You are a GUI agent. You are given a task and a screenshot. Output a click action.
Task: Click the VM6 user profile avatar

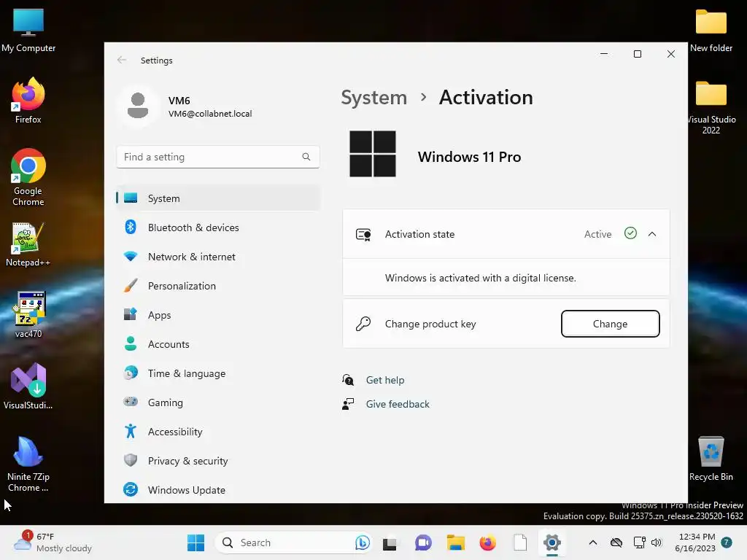tap(138, 106)
